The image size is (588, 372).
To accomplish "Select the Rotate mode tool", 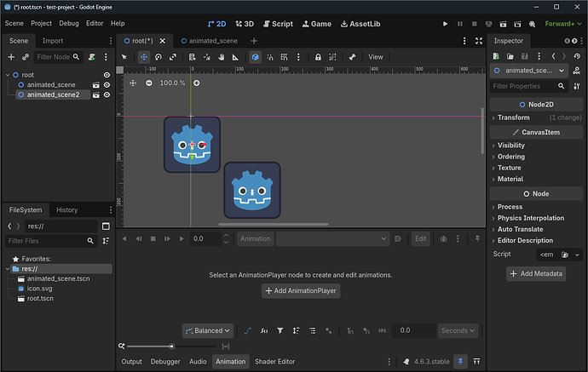I will pyautogui.click(x=159, y=57).
